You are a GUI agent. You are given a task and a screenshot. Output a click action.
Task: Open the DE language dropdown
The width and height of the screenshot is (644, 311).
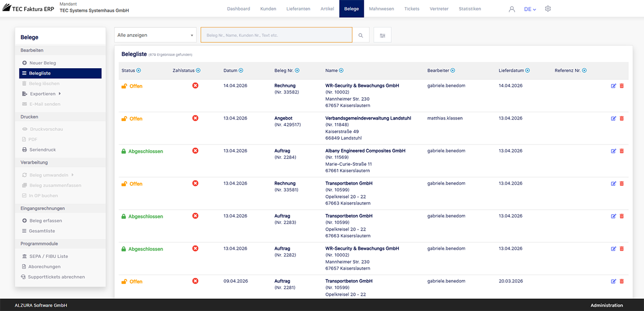(530, 9)
